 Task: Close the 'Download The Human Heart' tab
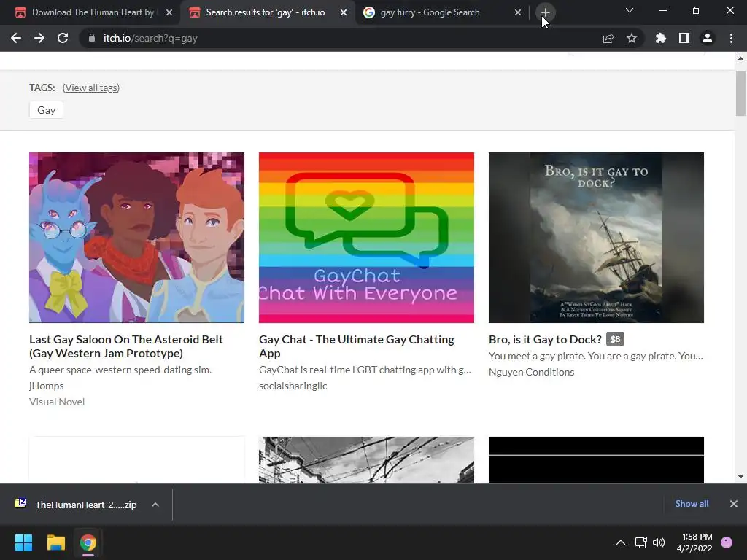click(x=169, y=12)
